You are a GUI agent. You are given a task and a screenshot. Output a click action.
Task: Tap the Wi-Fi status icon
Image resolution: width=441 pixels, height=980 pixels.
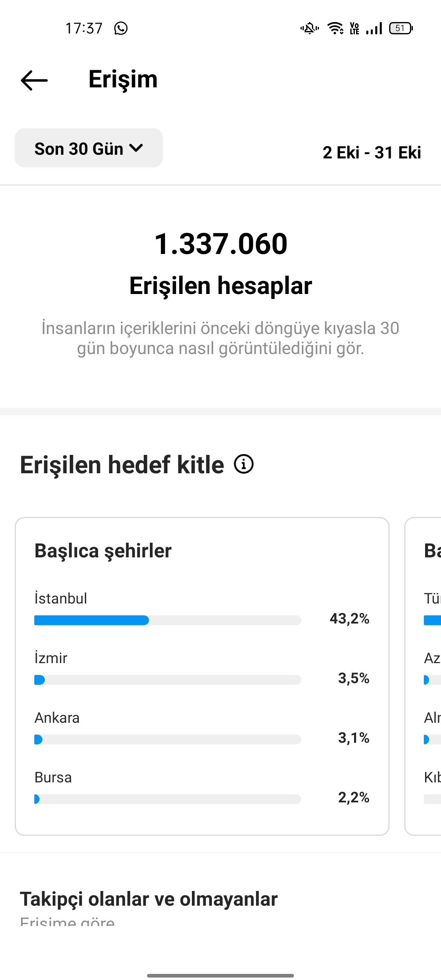click(335, 28)
